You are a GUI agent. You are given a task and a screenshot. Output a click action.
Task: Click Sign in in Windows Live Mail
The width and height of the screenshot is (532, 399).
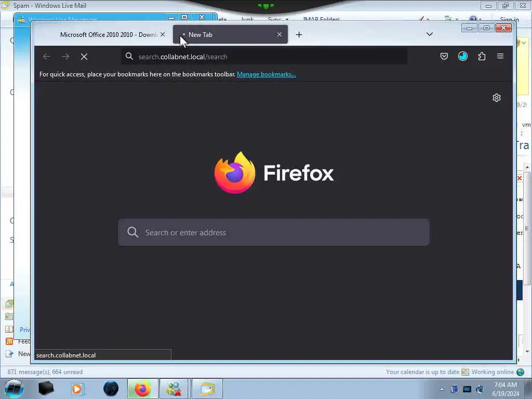pyautogui.click(x=509, y=19)
